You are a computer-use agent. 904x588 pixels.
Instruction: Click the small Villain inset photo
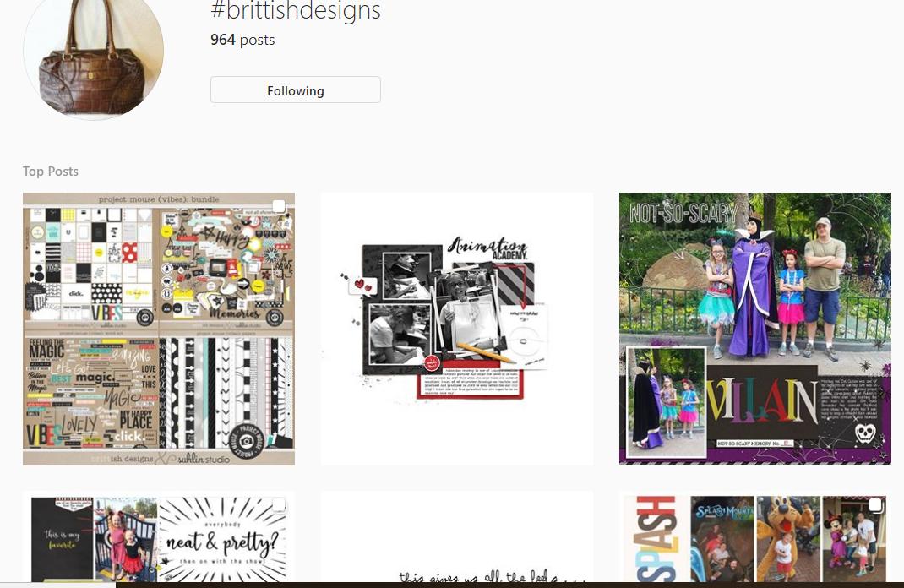point(666,402)
